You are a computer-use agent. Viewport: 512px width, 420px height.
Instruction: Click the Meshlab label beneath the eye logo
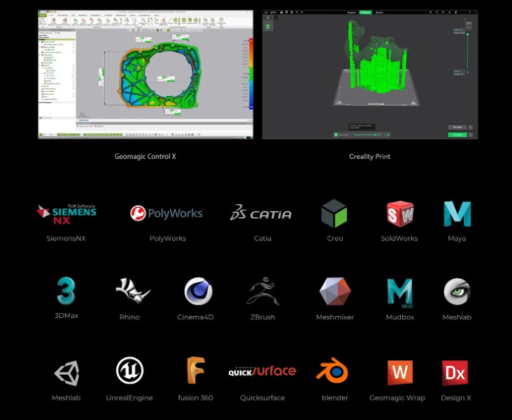point(456,317)
